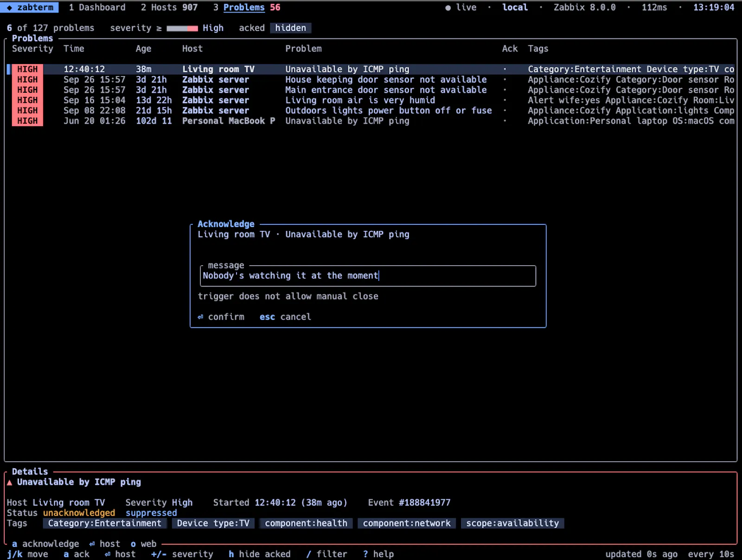The height and width of the screenshot is (560, 742).
Task: Click the zabterm logo badge
Action: click(x=30, y=7)
